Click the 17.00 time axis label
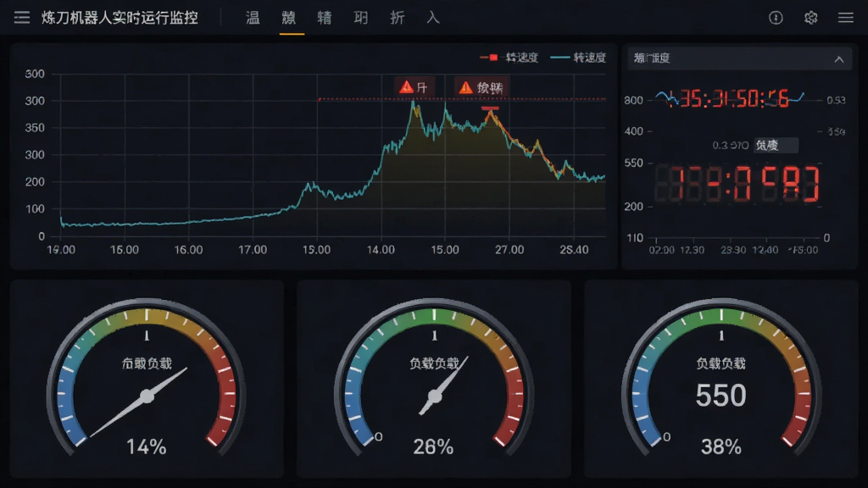868x488 pixels. (x=253, y=250)
